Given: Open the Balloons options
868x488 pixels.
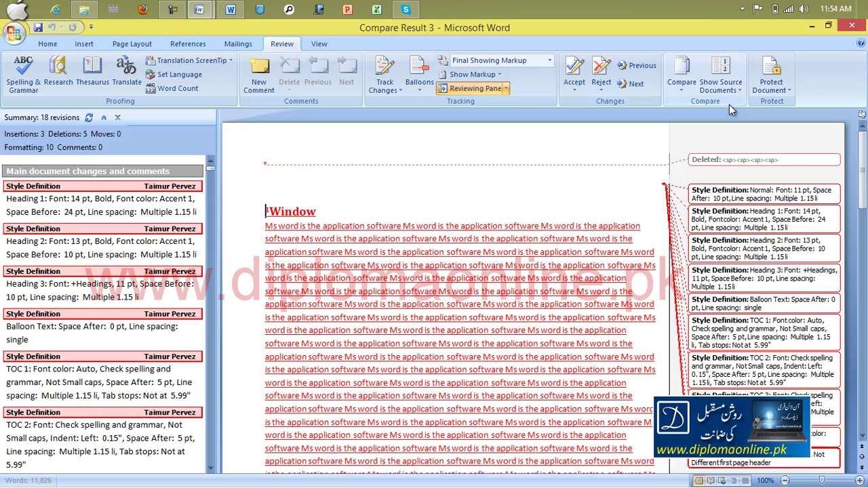Looking at the screenshot, I should [x=420, y=75].
